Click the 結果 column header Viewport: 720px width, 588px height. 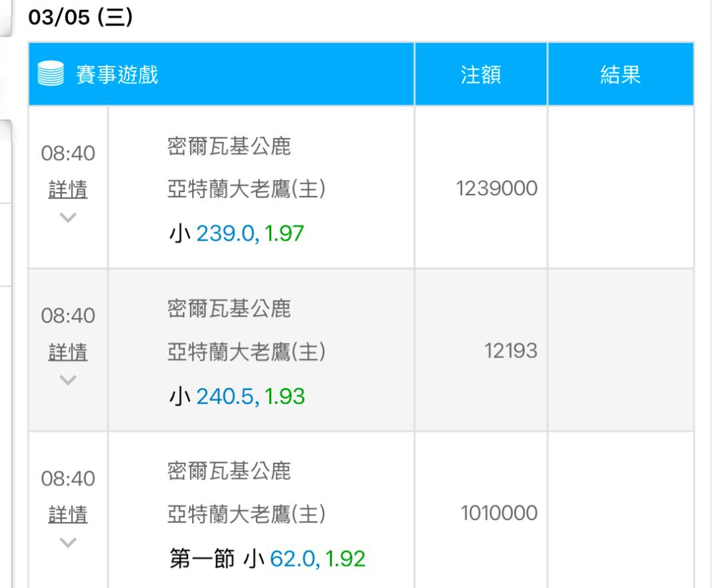point(621,74)
